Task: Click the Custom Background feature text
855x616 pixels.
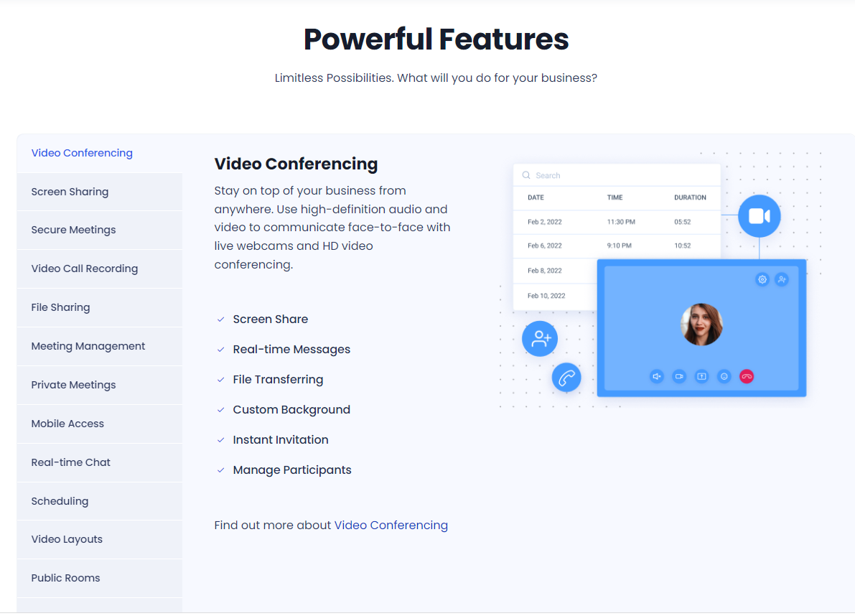Action: [291, 409]
